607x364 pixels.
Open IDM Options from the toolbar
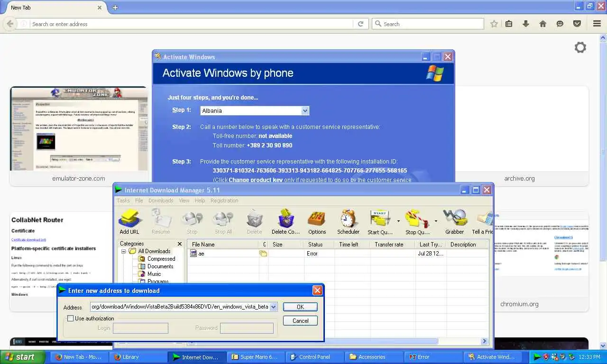[x=317, y=222]
